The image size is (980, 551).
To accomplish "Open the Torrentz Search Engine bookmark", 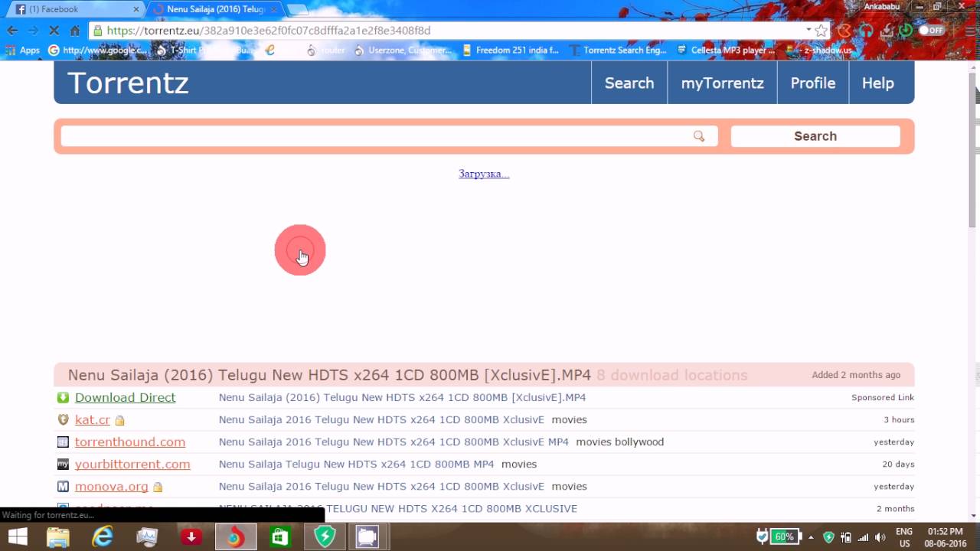I will (x=618, y=51).
